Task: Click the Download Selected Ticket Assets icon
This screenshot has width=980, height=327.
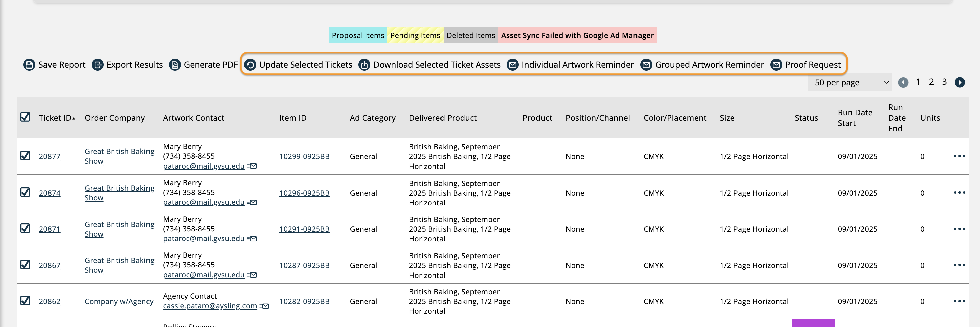Action: coord(364,65)
